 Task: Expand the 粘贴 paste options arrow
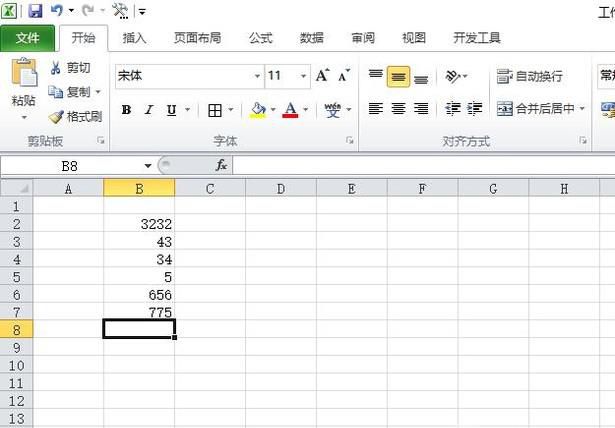pos(24,117)
